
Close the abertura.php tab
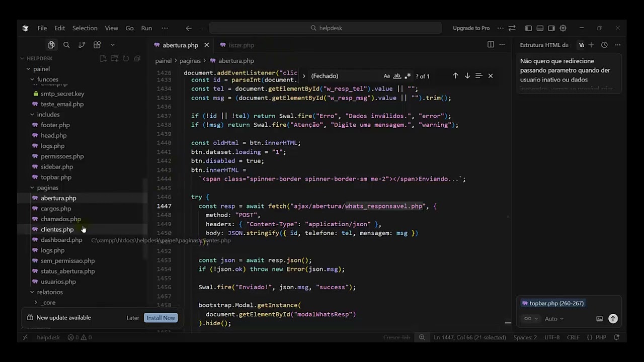(206, 45)
